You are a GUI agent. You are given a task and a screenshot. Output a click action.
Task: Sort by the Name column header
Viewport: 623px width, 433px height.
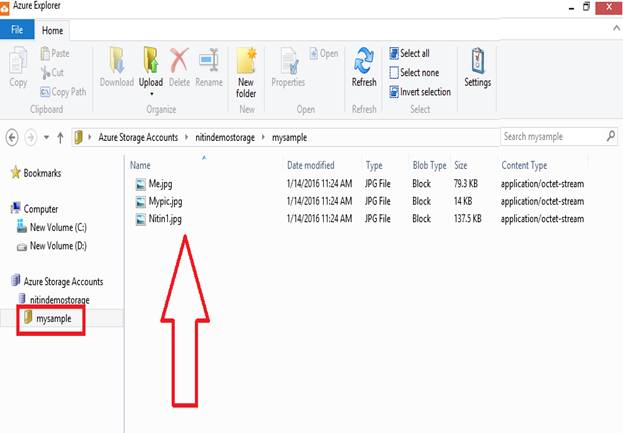click(140, 165)
